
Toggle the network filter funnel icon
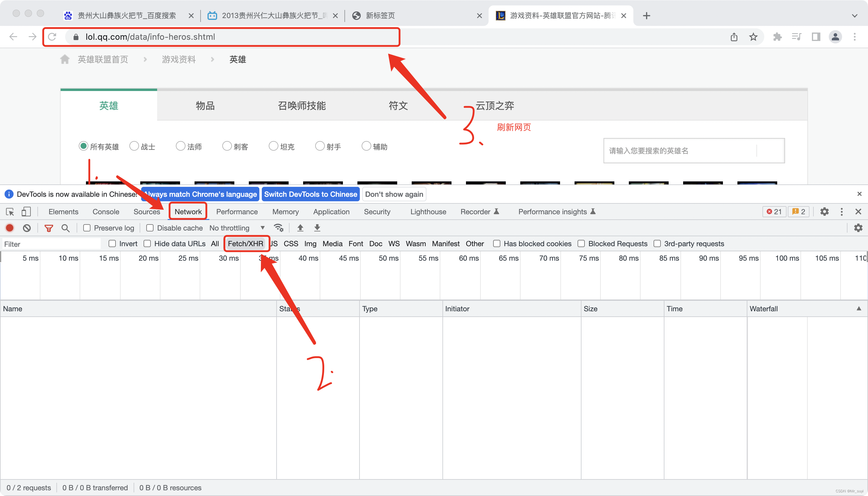[x=49, y=228]
